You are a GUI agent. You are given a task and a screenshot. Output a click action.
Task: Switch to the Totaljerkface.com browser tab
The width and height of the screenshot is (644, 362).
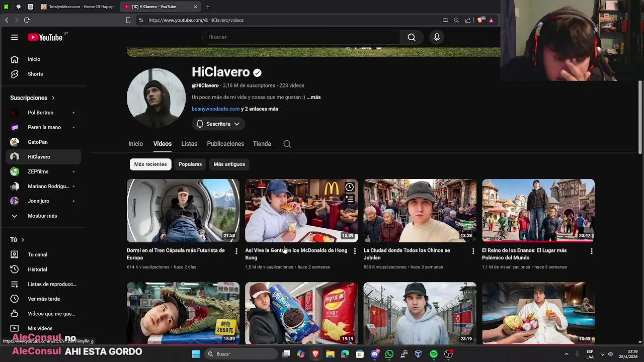click(77, 7)
